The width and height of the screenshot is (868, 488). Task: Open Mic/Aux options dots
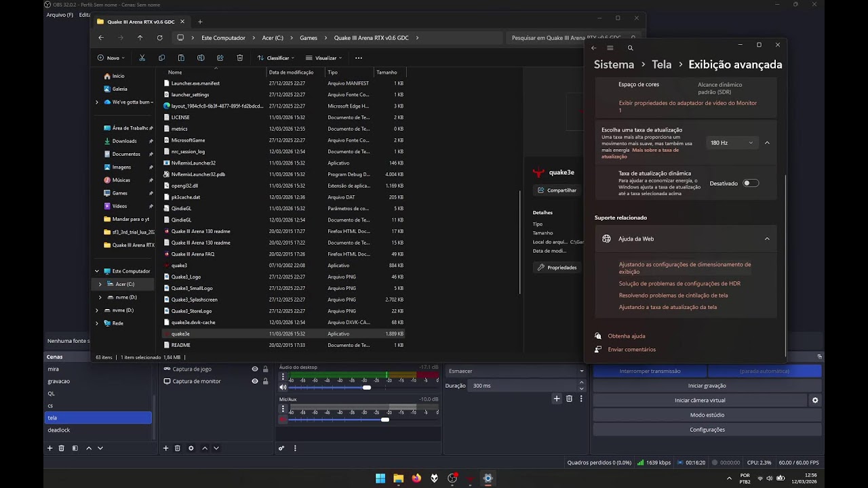(283, 409)
